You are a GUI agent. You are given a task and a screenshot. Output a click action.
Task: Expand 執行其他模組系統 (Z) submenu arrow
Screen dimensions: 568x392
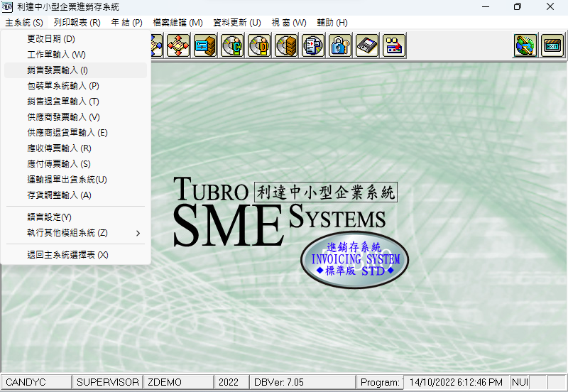(x=138, y=233)
